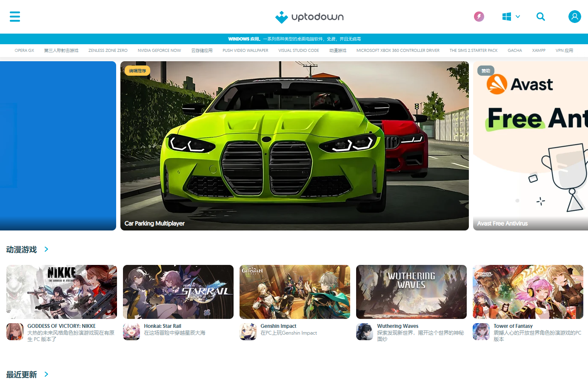Open the VPN 应用 link

(x=564, y=51)
